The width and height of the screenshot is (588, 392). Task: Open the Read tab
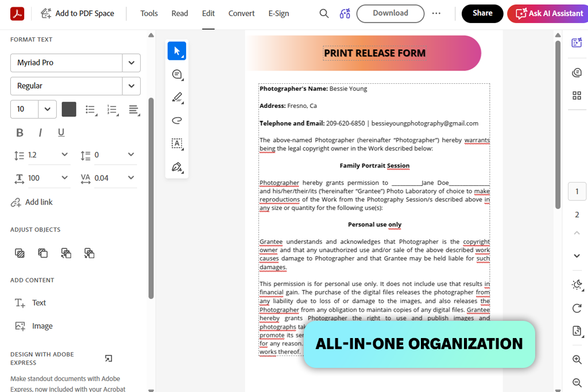[180, 14]
